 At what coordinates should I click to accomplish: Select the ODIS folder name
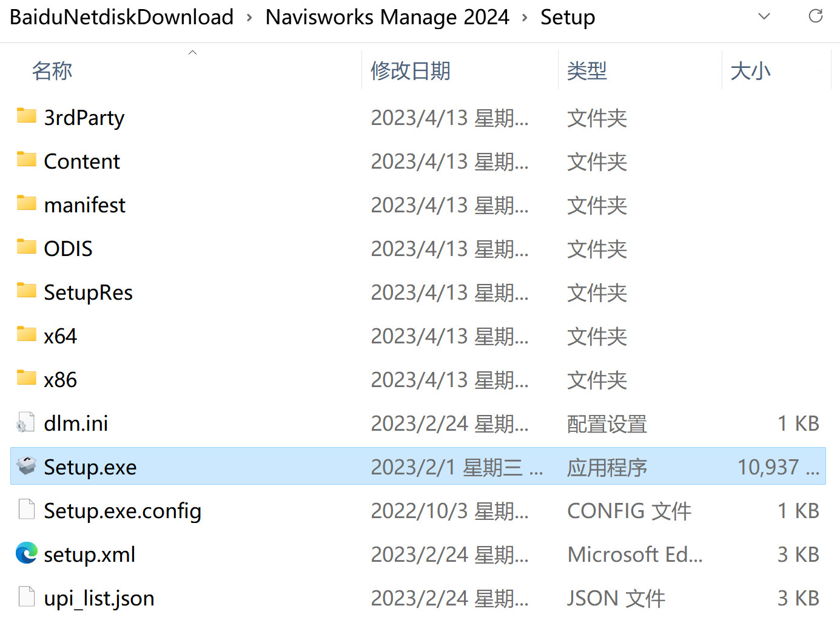(69, 249)
